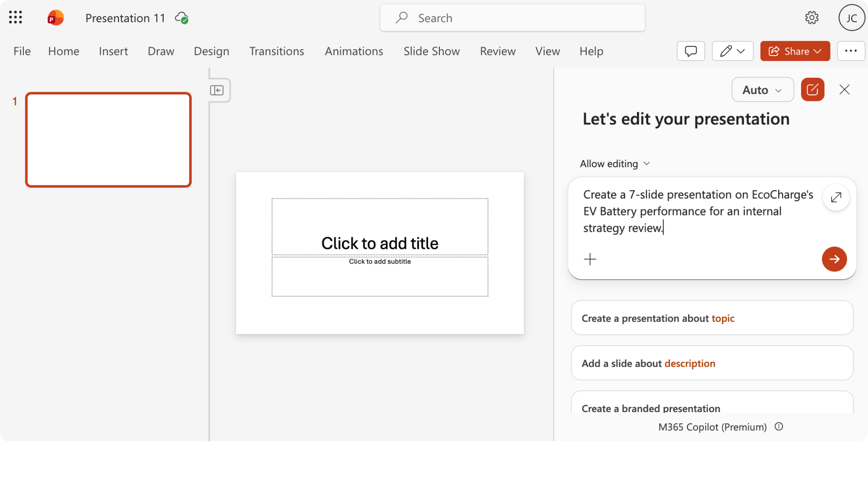The height and width of the screenshot is (488, 868).
Task: Close the Copilot pane
Action: (x=844, y=89)
